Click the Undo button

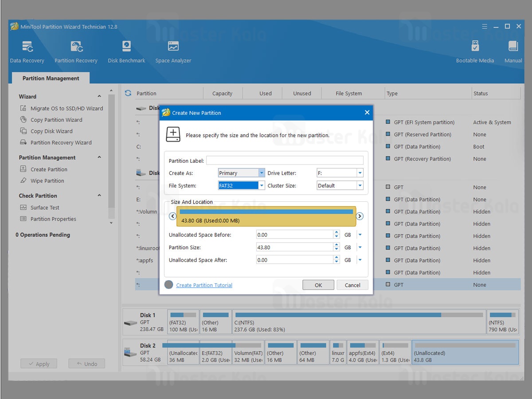tap(86, 364)
